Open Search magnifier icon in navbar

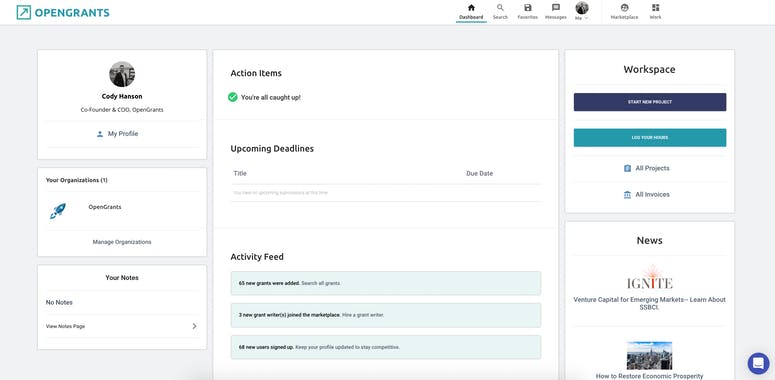click(500, 7)
